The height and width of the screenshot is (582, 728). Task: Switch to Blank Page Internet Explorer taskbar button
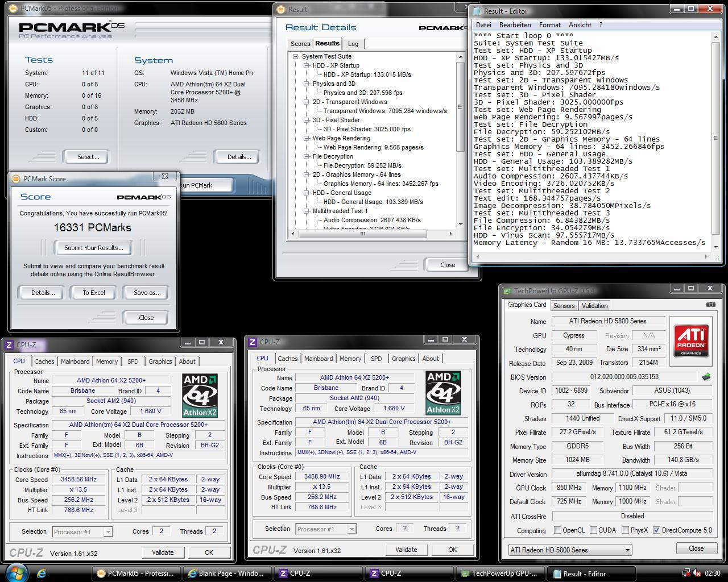(x=226, y=573)
